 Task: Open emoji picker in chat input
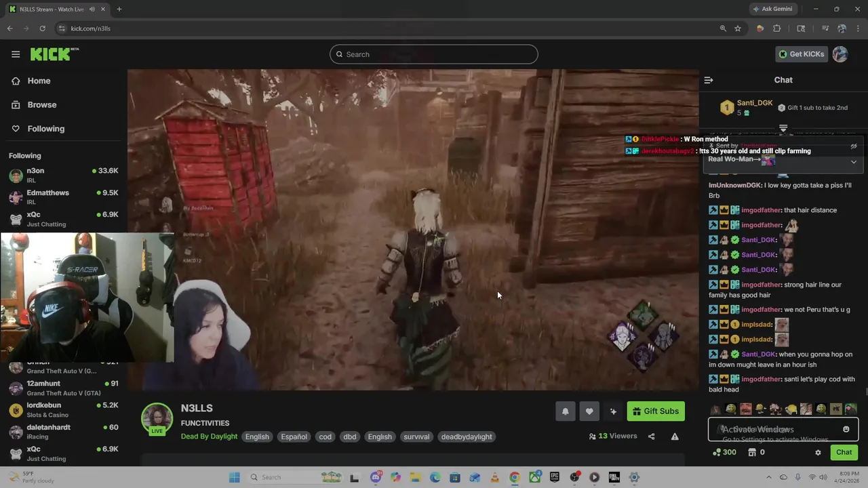tap(846, 429)
